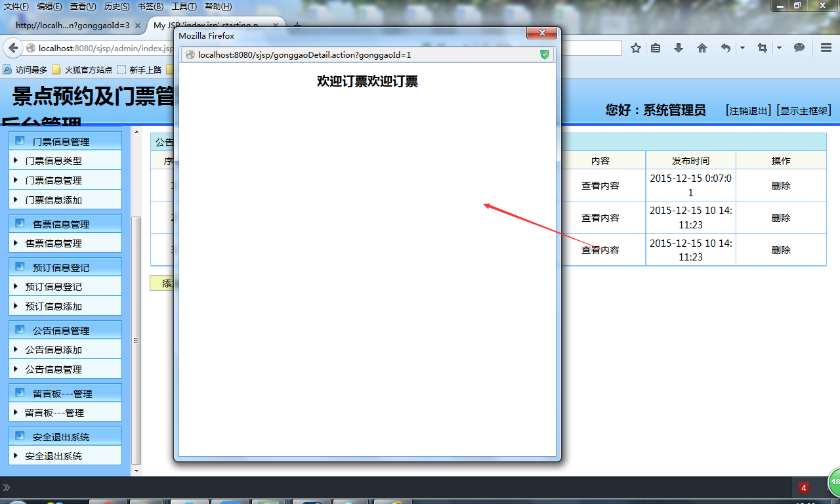Viewport: 840px width, 504px height.
Task: Open the 历史(S) menu
Action: pyautogui.click(x=117, y=7)
